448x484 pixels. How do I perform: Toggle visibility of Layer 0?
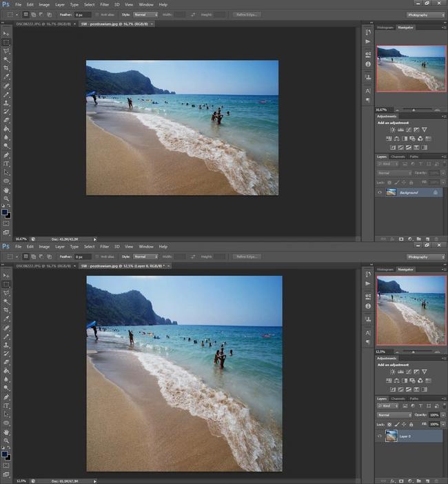click(x=380, y=436)
